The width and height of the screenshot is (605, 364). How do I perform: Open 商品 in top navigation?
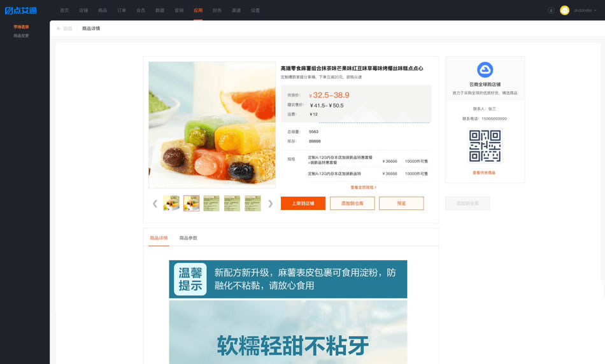(103, 10)
